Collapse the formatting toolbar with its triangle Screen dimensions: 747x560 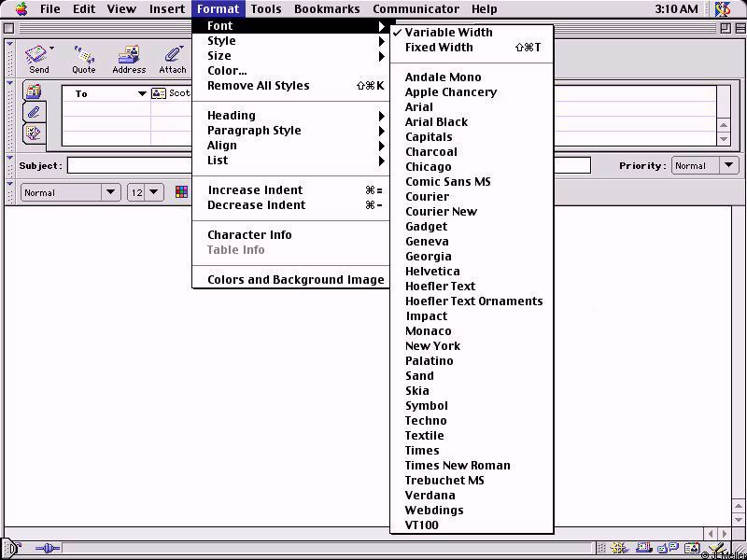9,184
